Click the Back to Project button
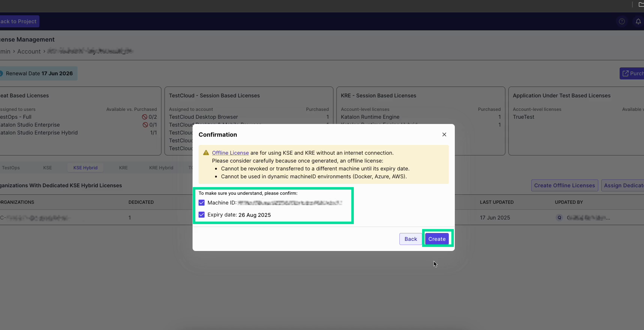 [19, 21]
